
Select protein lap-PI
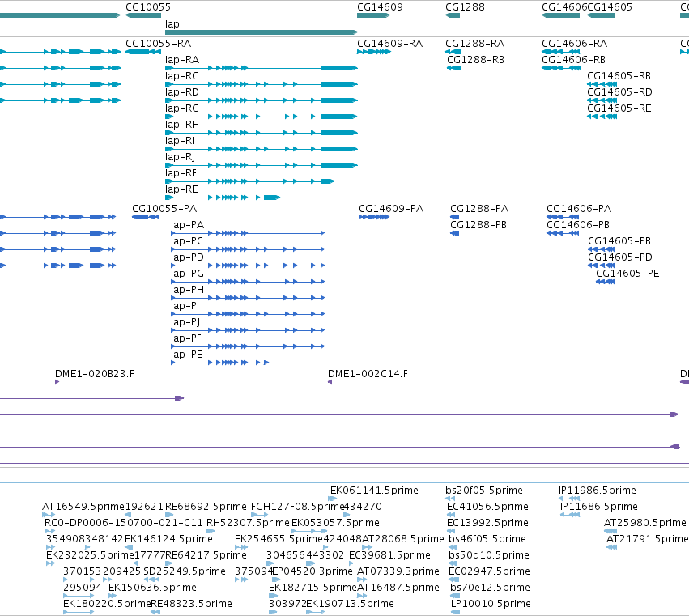tap(185, 306)
